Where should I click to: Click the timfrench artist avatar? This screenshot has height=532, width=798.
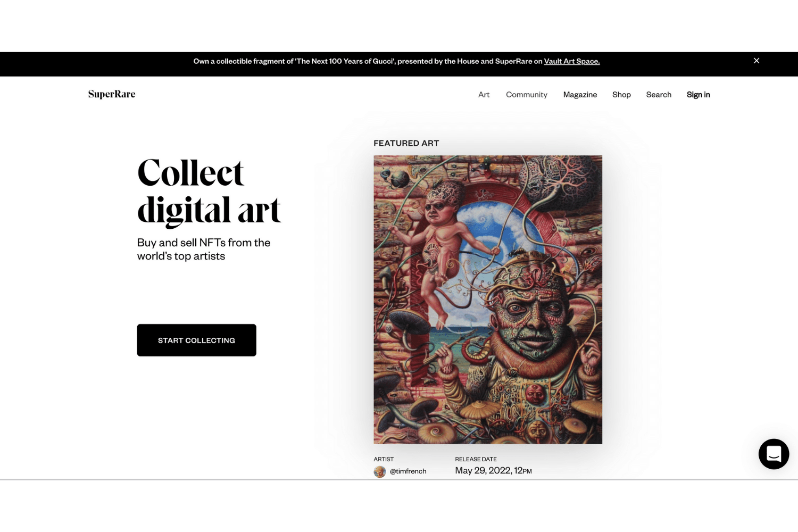(x=380, y=471)
